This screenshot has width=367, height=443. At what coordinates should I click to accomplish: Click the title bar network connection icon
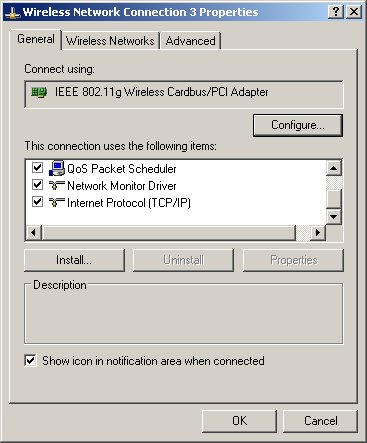point(13,13)
